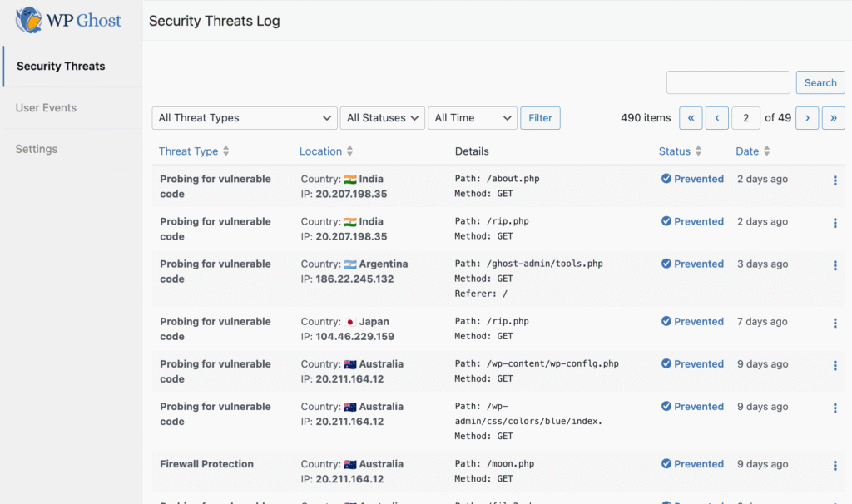
Task: Click Australia flag in /moon.php row
Action: (350, 464)
